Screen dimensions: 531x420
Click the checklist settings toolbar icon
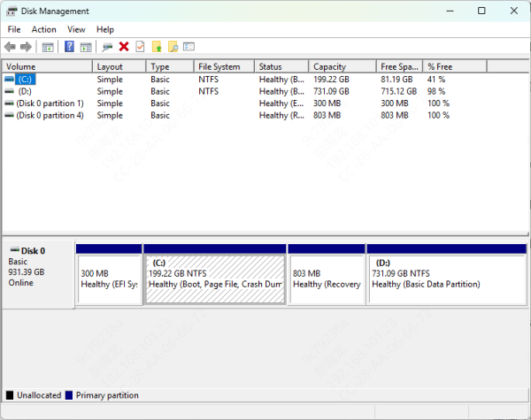point(189,46)
